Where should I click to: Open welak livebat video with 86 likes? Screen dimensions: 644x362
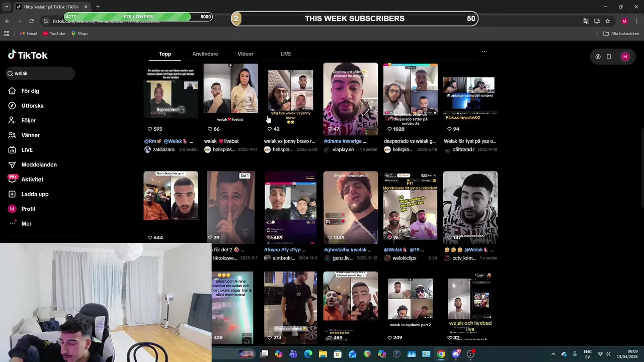pyautogui.click(x=230, y=100)
